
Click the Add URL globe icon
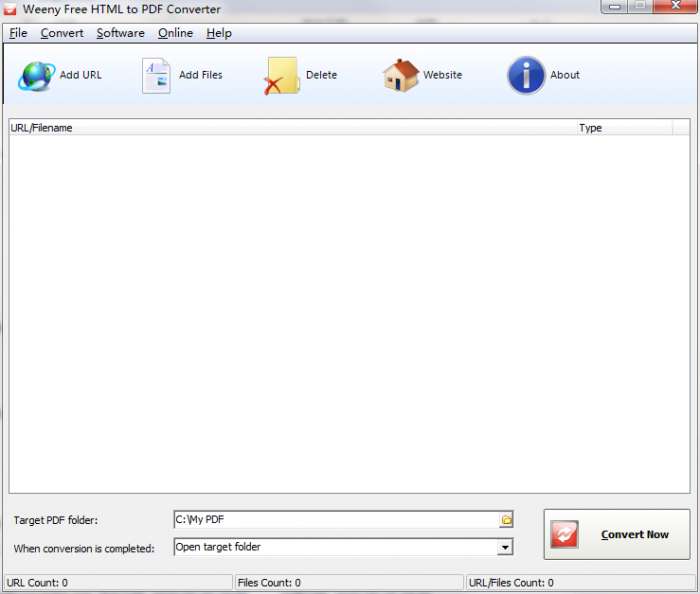37,76
